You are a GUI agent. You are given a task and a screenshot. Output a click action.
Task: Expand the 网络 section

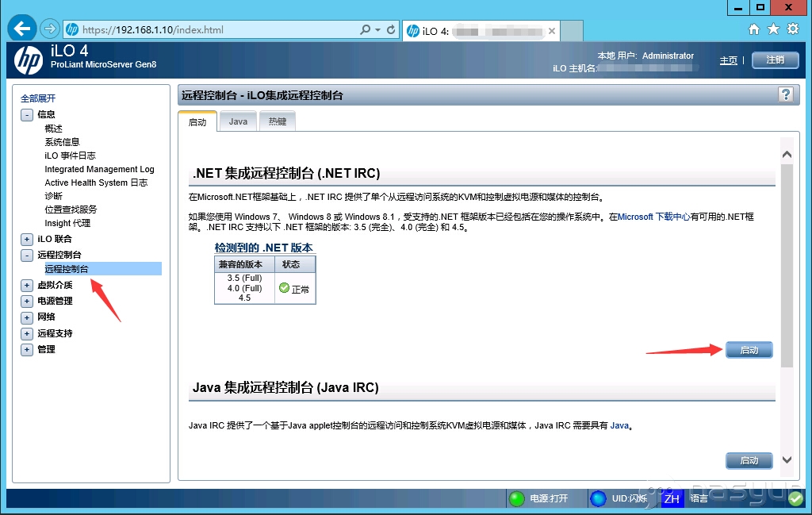pyautogui.click(x=27, y=317)
